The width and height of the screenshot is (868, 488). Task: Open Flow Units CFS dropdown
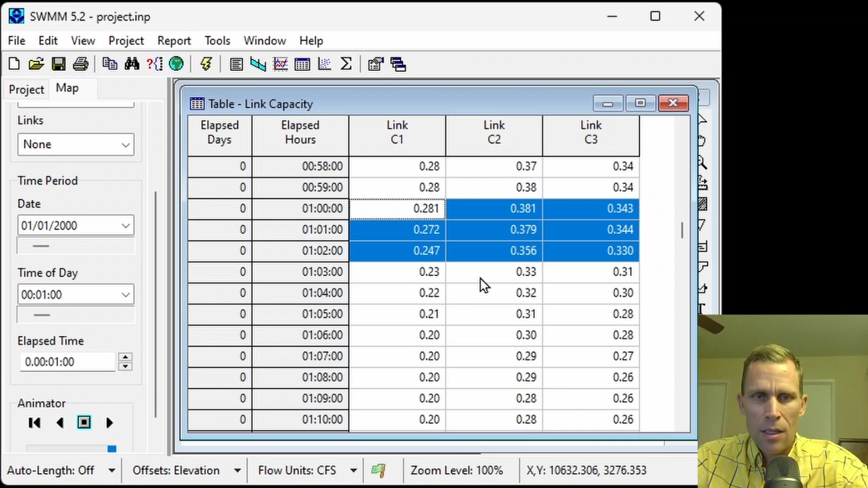[353, 471]
